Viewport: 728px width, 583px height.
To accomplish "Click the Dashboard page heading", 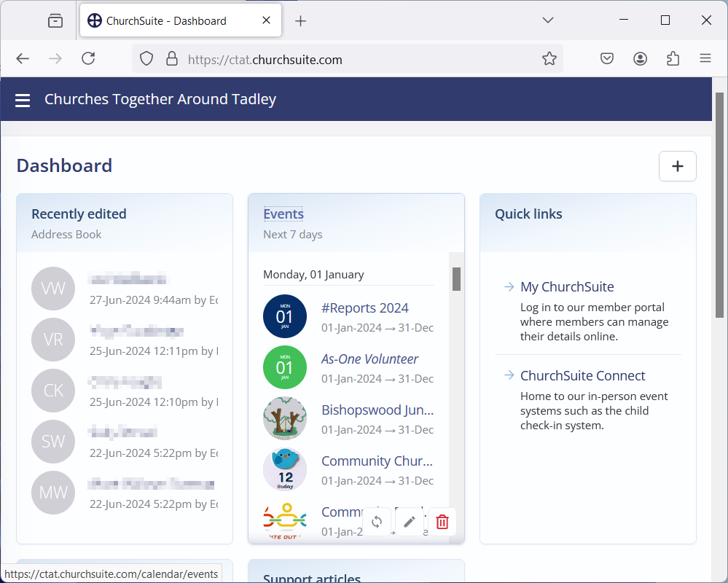I will pos(64,165).
